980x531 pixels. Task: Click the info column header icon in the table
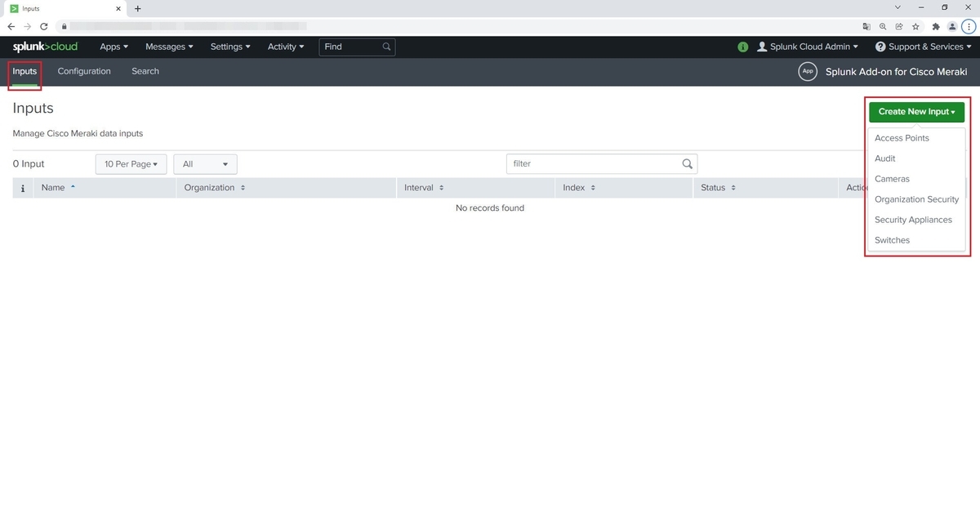pos(22,187)
